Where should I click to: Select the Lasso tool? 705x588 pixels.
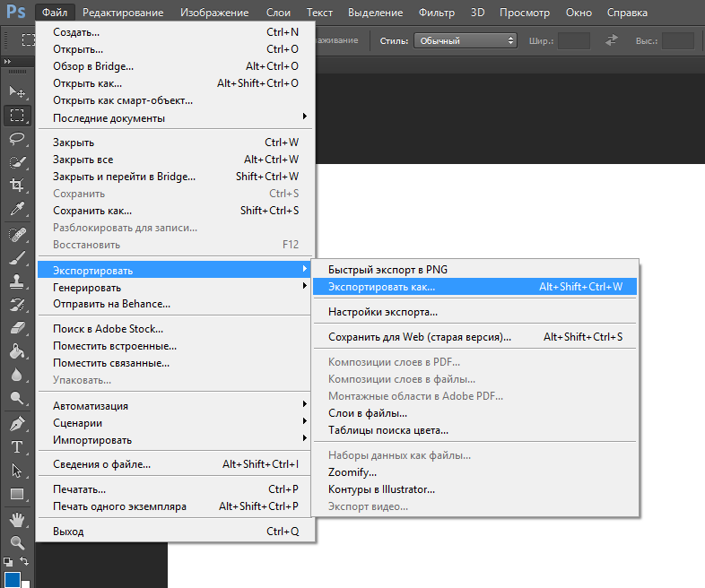coord(17,138)
